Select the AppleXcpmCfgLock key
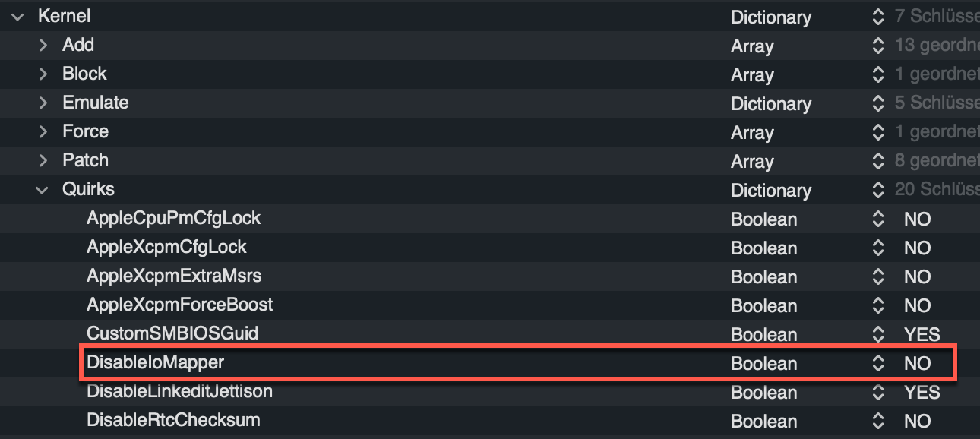Viewport: 980px width, 439px height. 166,248
